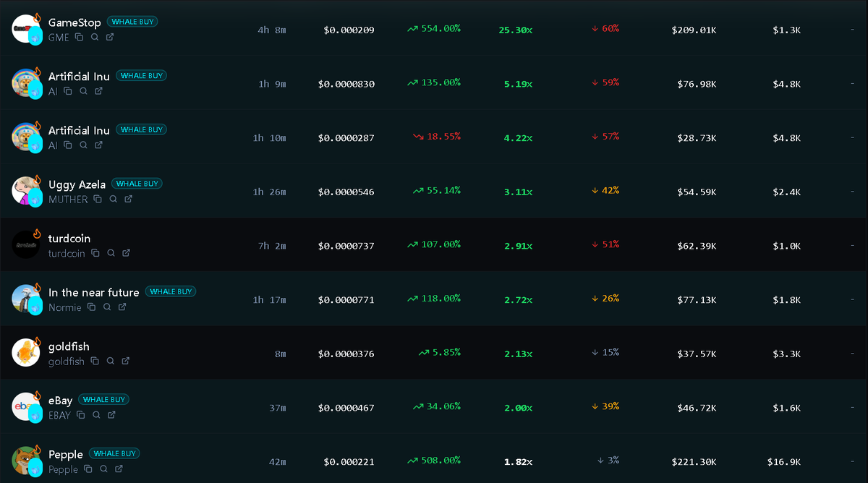Search for the GME token
This screenshot has width=868, height=483.
point(95,37)
